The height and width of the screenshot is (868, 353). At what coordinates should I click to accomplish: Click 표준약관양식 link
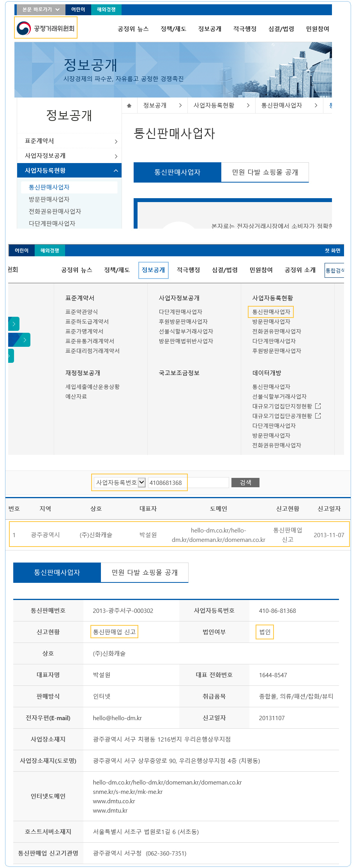81,312
